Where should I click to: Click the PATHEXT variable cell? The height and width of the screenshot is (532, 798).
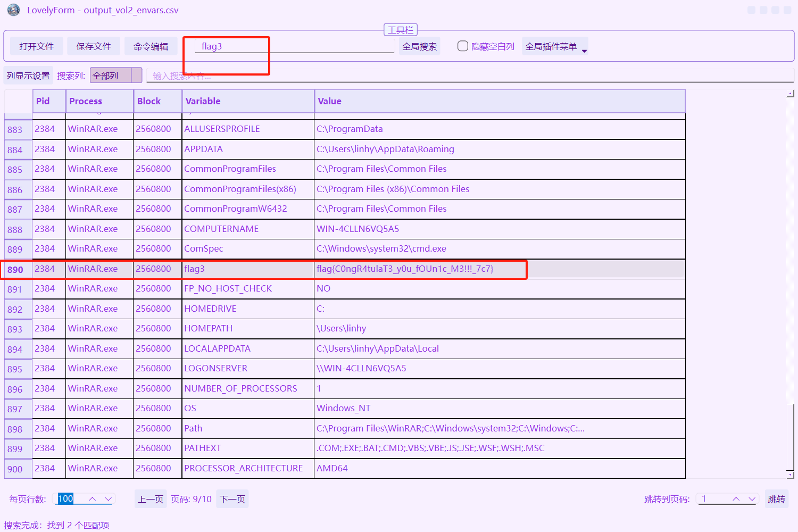tap(248, 448)
